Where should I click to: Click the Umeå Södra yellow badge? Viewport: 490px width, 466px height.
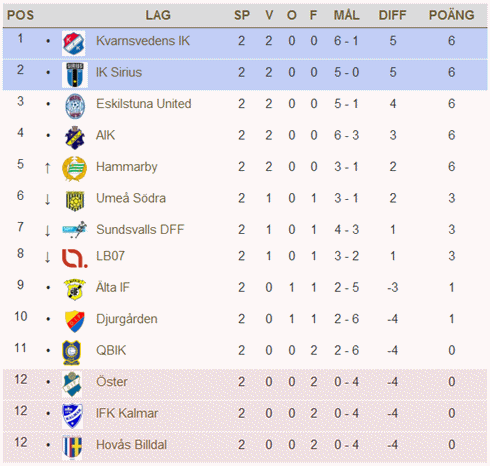coord(75,201)
